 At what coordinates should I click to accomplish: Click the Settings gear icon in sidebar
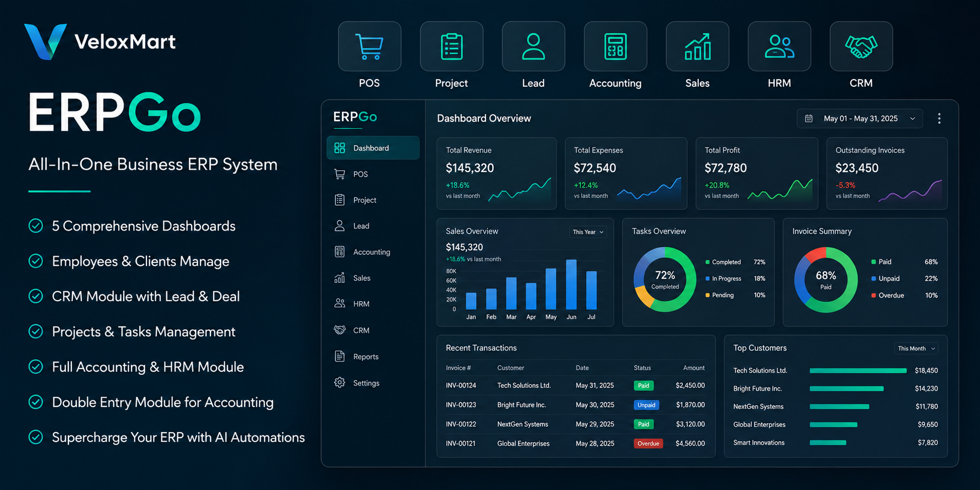(x=340, y=382)
